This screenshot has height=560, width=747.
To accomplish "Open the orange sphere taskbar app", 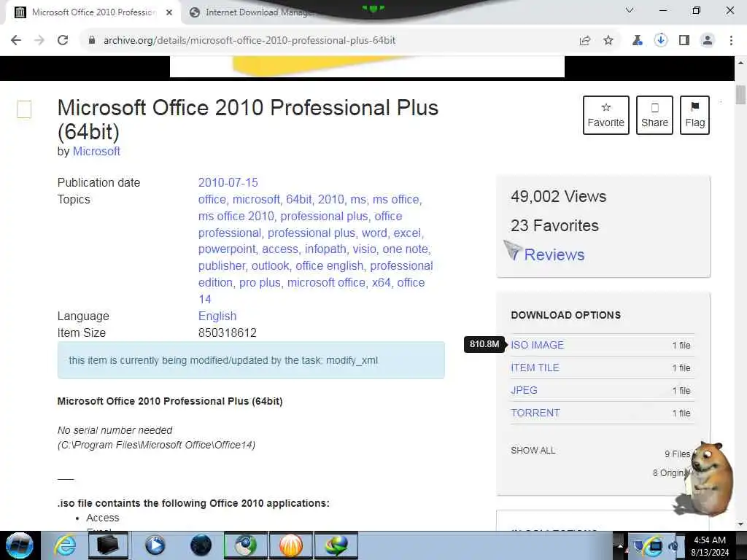I will tap(291, 545).
